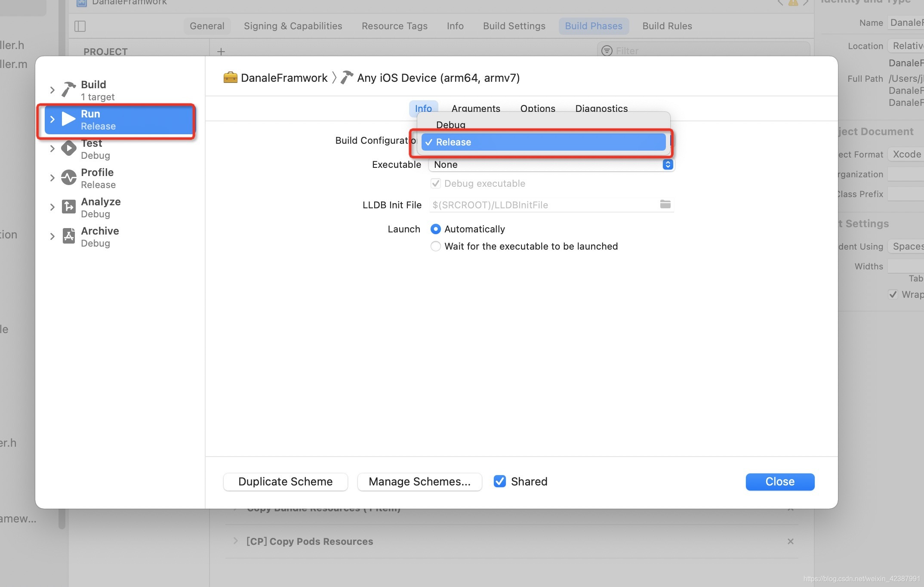Remove the Copy Pods Resources phase with X
The image size is (924, 587).
point(790,541)
